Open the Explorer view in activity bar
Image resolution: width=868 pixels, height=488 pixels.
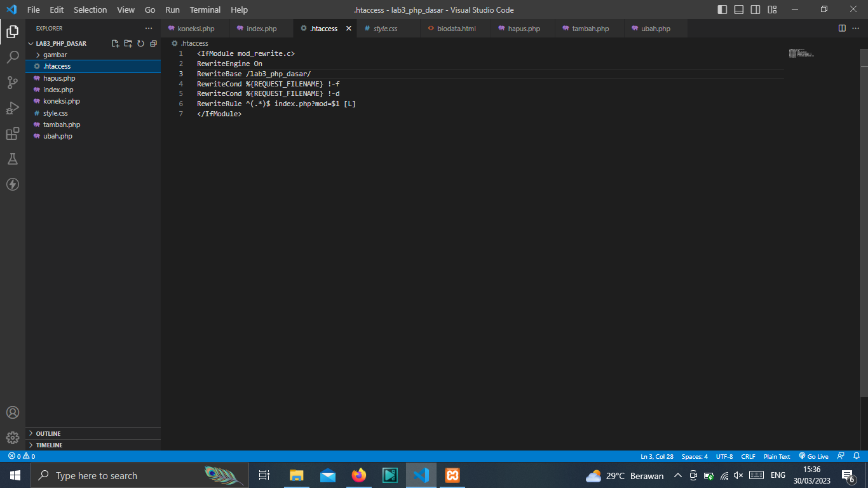click(13, 31)
